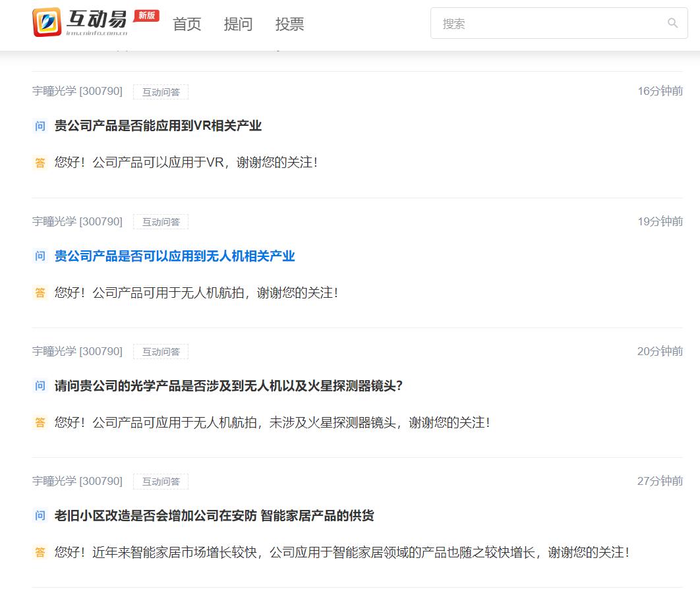Click the 答 icon beside 智能家居 answer
This screenshot has height=589, width=700.
40,553
